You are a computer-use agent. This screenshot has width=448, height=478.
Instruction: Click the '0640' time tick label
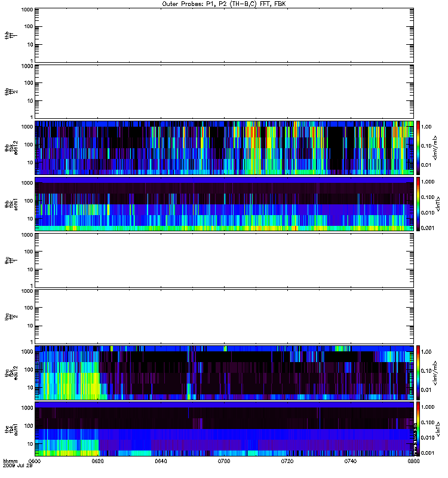point(161,461)
